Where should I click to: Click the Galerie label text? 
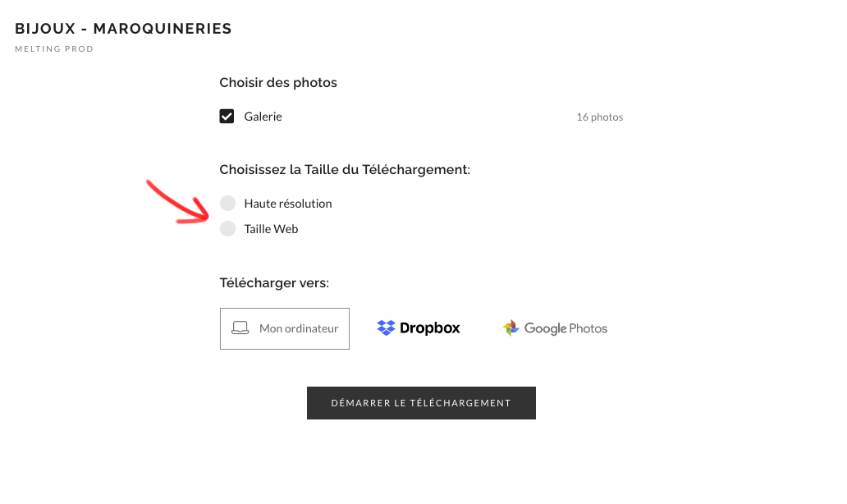pos(263,117)
